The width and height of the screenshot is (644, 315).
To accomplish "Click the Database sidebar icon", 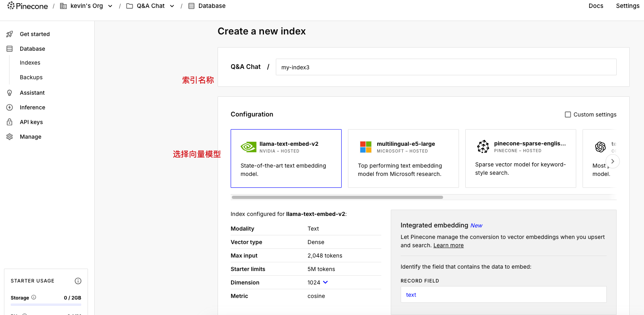I will click(x=10, y=49).
